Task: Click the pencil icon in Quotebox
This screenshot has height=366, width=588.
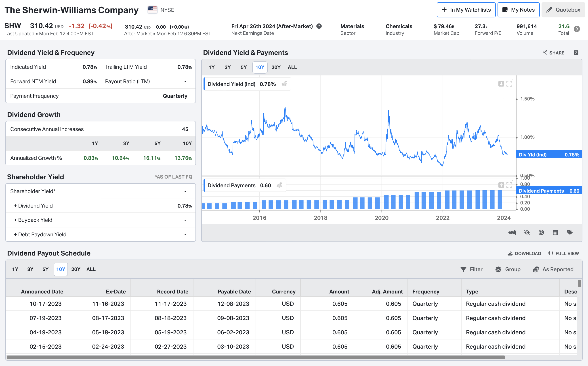Action: coord(549,10)
